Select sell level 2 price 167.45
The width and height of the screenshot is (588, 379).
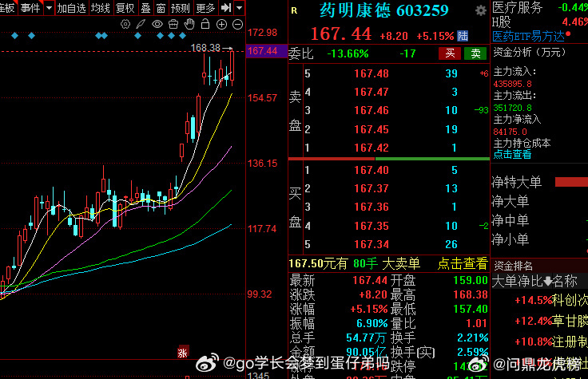pos(371,129)
